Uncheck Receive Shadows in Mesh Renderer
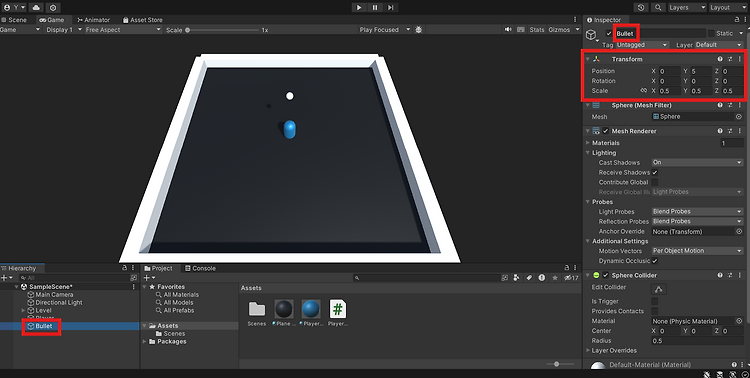 (x=654, y=172)
